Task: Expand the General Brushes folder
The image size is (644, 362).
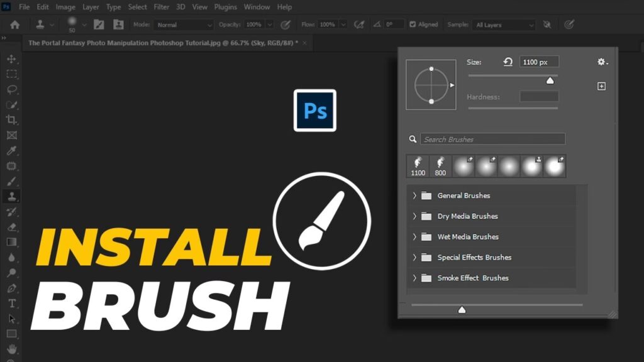Action: coord(414,195)
